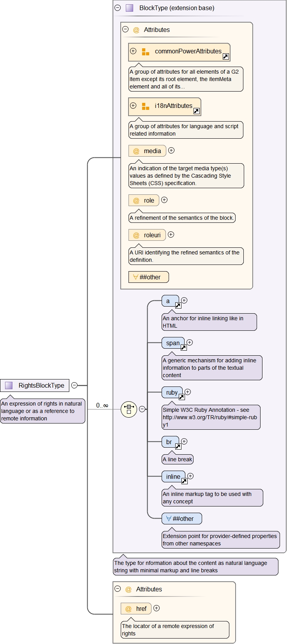
Task: Select the ##other element extension point
Action: coord(182,519)
